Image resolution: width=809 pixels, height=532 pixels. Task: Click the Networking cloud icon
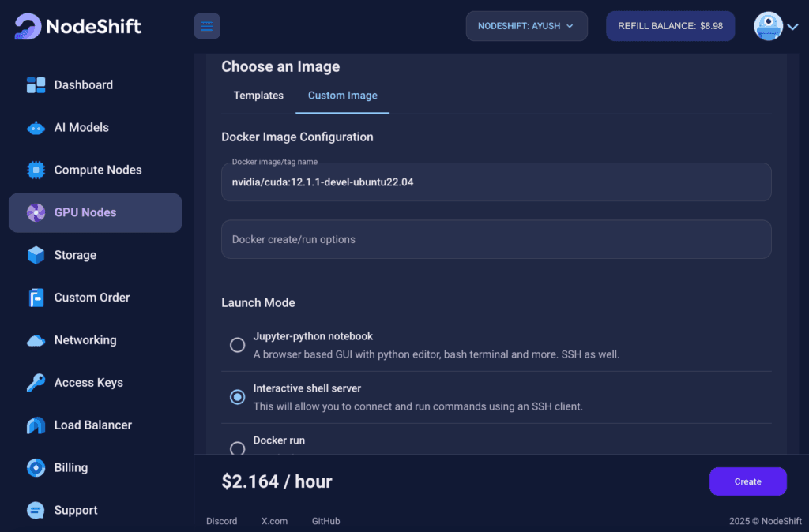coord(36,340)
